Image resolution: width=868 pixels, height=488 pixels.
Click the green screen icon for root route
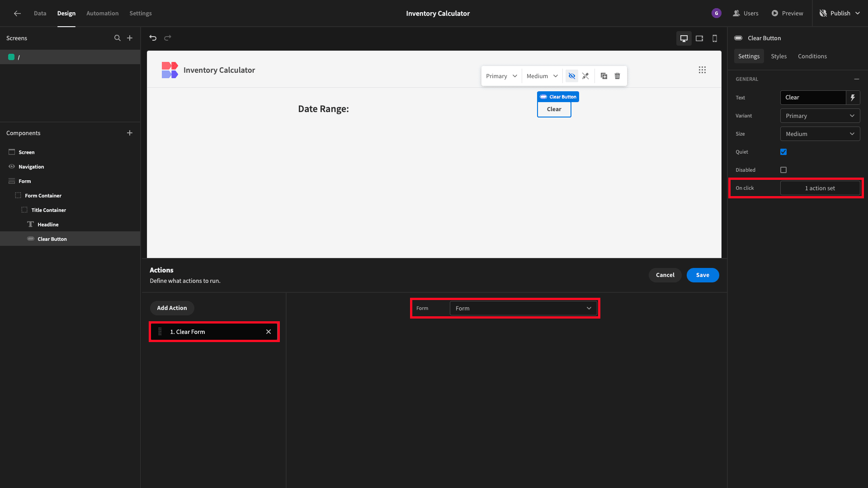11,57
